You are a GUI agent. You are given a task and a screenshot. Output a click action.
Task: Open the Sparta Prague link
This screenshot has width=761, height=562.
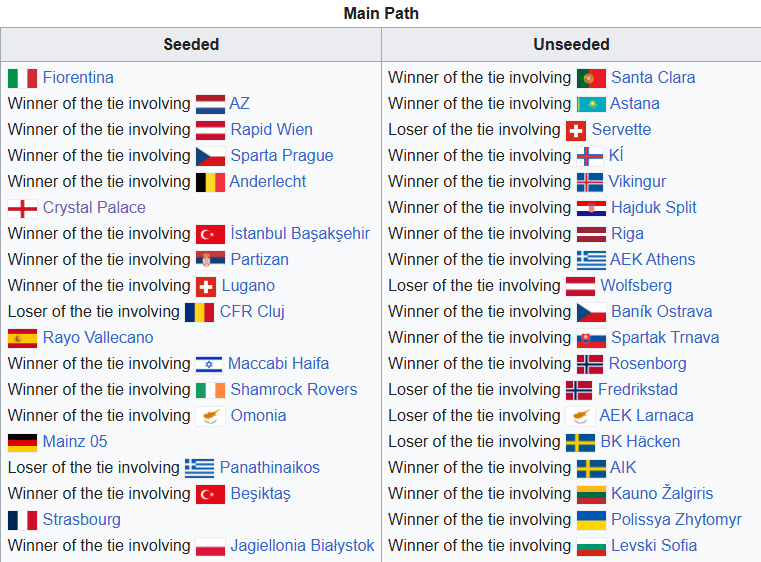282,156
